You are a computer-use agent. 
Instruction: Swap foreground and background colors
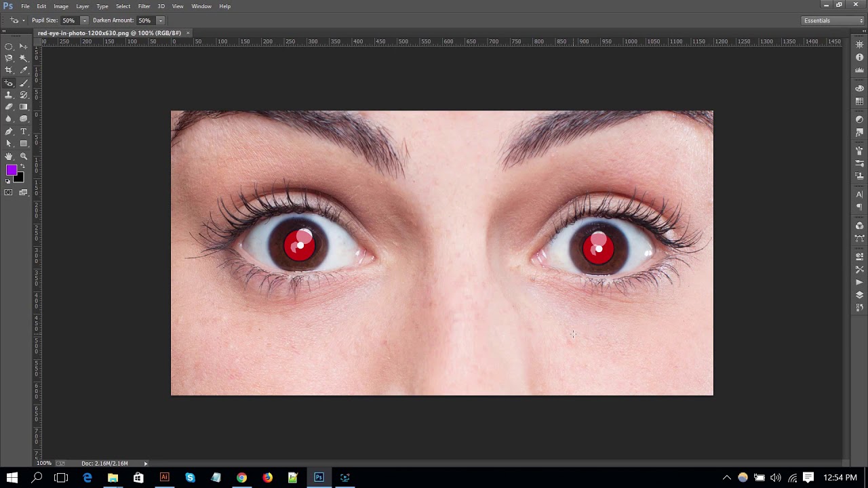coord(22,166)
